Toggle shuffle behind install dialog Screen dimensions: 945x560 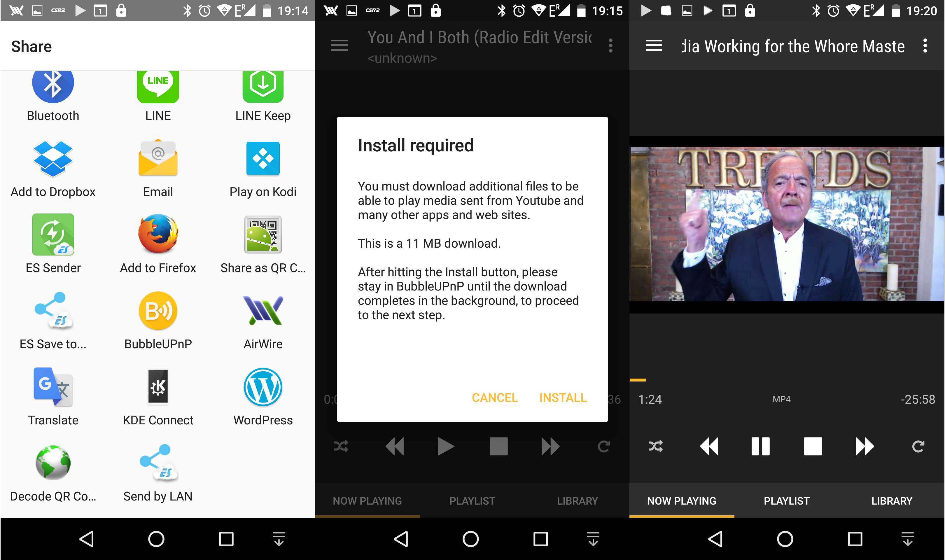click(x=341, y=447)
